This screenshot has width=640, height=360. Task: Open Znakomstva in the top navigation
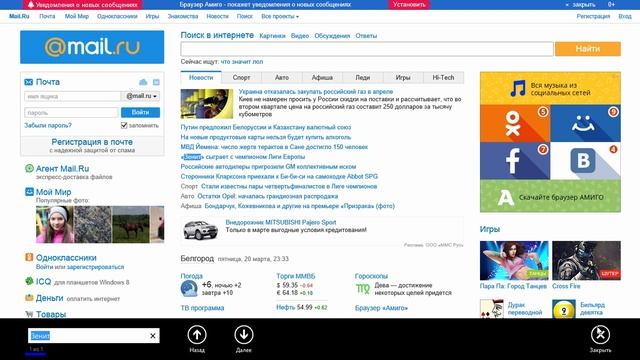pyautogui.click(x=183, y=16)
